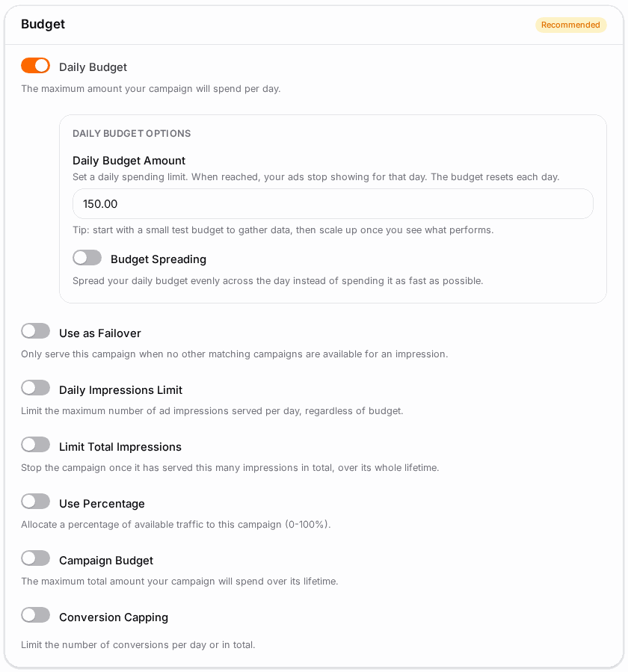Click the 'Limit Total Impressions' label text
628x672 pixels.
tap(120, 447)
